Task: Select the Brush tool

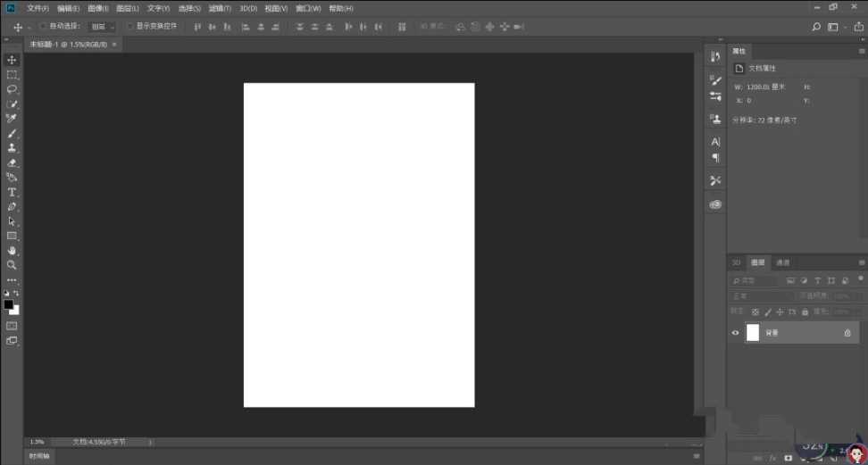Action: (13, 134)
